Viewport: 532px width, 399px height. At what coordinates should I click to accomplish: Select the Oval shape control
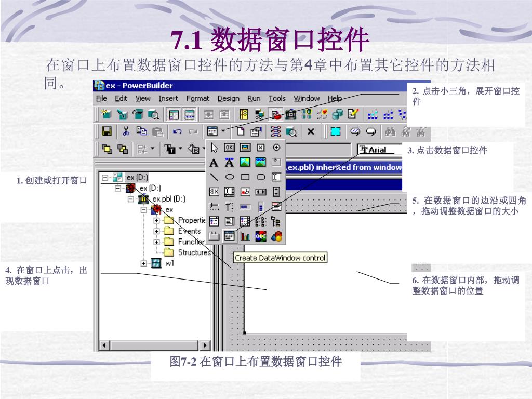(229, 177)
